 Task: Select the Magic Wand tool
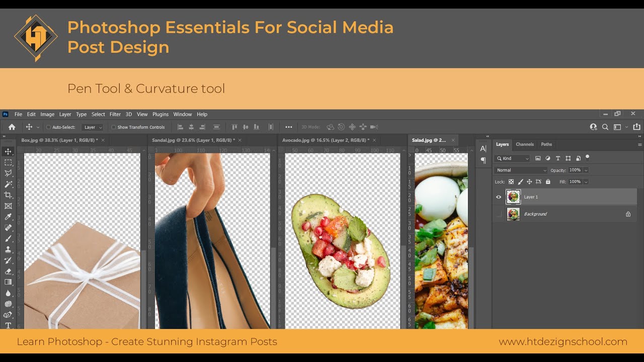8,184
